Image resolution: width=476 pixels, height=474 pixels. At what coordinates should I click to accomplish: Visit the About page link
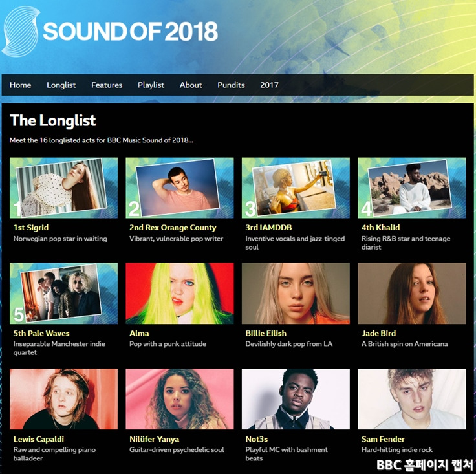[x=191, y=85]
